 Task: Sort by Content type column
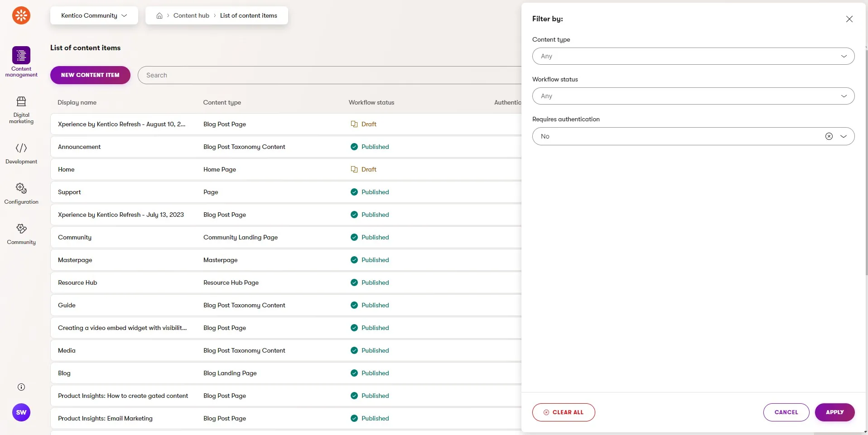222,102
